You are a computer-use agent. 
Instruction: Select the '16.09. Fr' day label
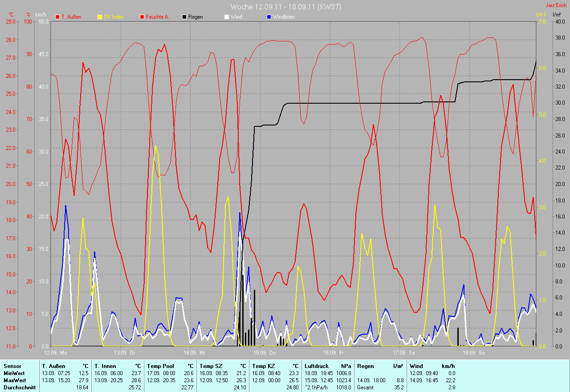pos(334,353)
